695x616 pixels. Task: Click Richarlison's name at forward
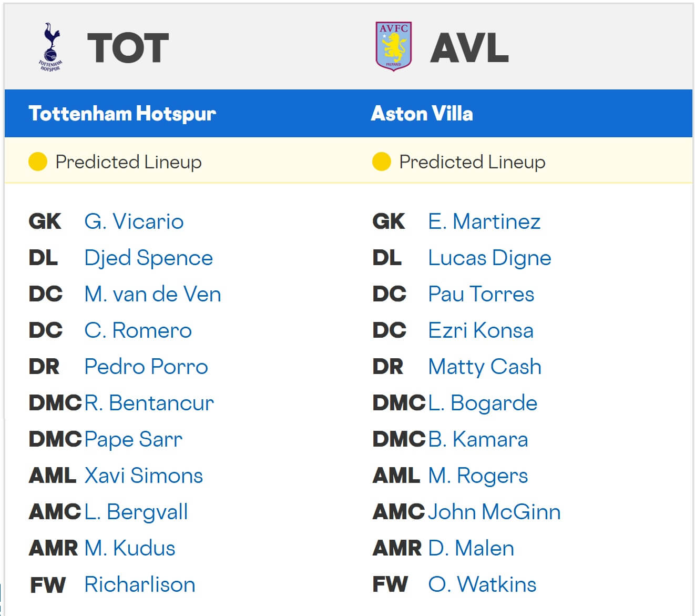(140, 584)
